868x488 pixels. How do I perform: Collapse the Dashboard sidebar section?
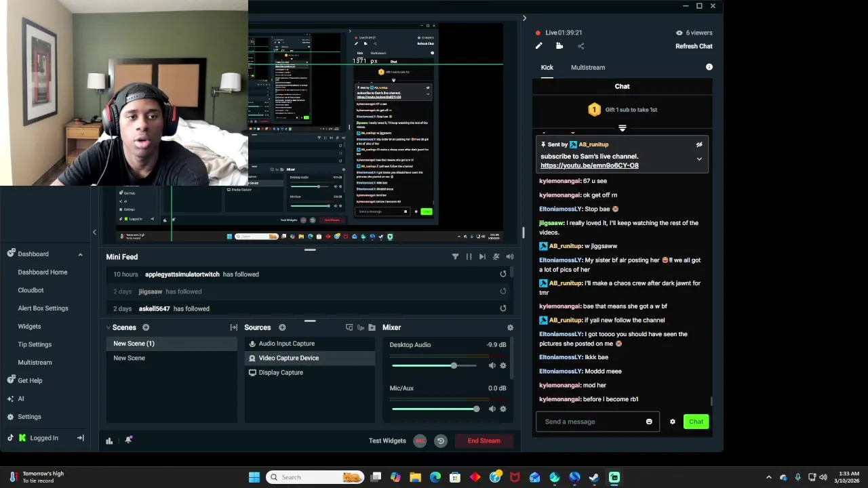pyautogui.click(x=80, y=254)
